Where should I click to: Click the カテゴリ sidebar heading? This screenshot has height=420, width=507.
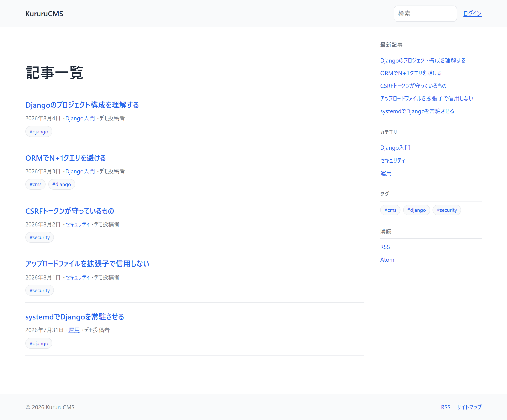coord(388,132)
